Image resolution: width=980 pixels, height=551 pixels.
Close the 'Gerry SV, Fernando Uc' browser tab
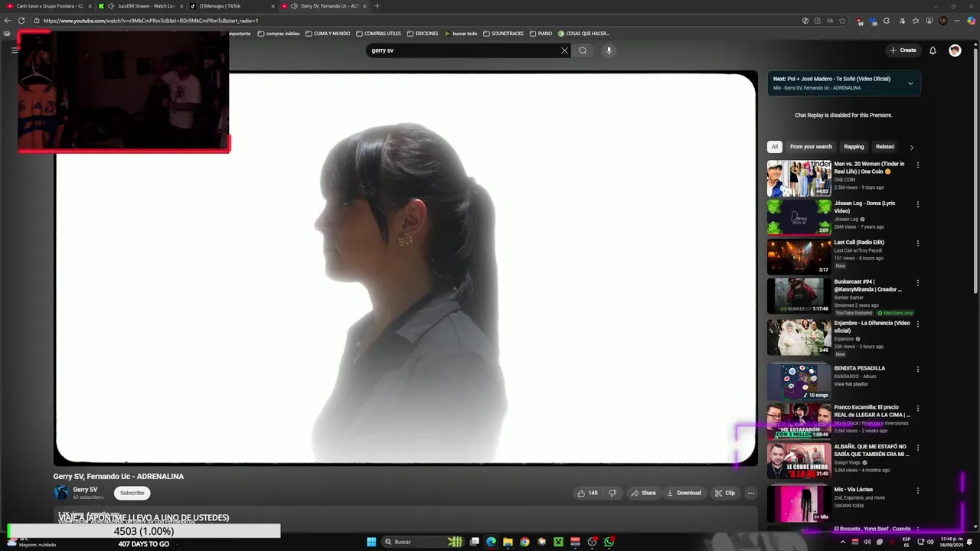[x=364, y=6]
